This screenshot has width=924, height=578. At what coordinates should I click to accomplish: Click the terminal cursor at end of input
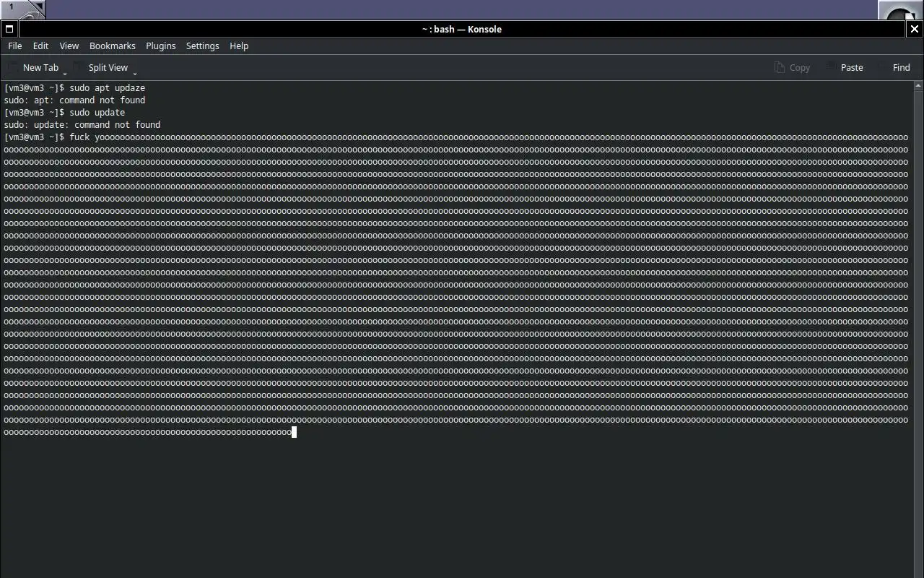pos(294,432)
